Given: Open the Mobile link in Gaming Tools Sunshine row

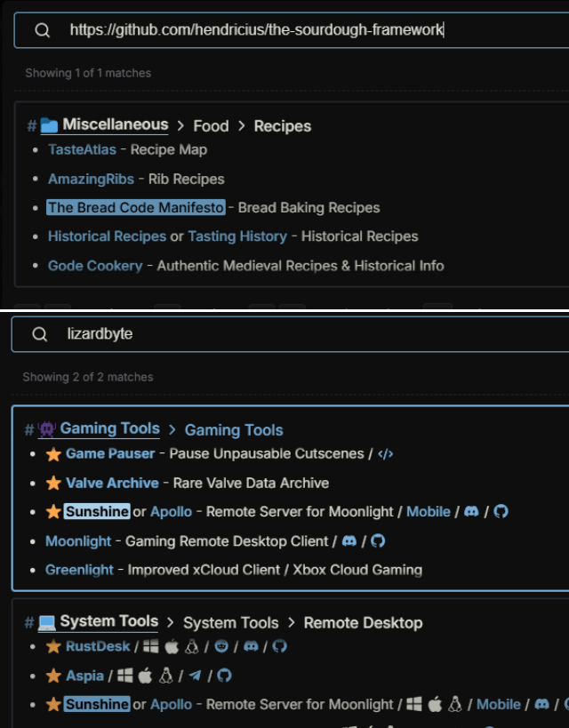Looking at the screenshot, I should (x=429, y=512).
